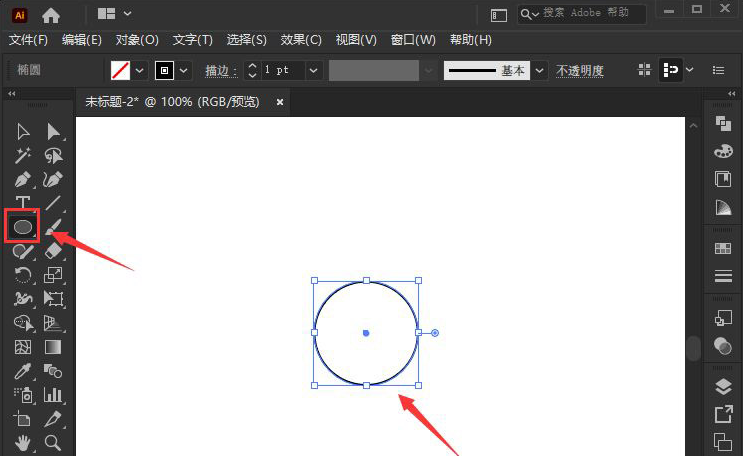
Task: Open the Transparency panel icon
Action: pyautogui.click(x=723, y=346)
